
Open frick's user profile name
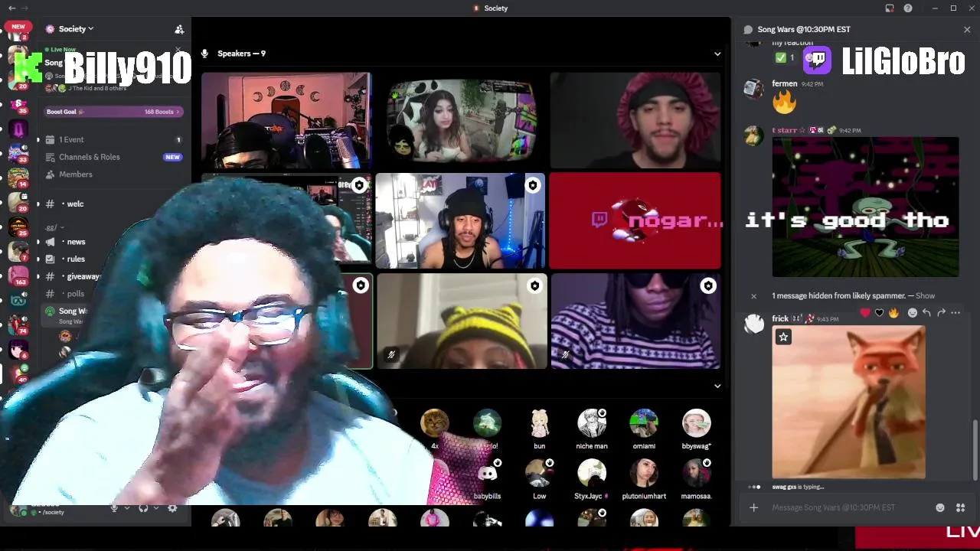click(x=780, y=318)
